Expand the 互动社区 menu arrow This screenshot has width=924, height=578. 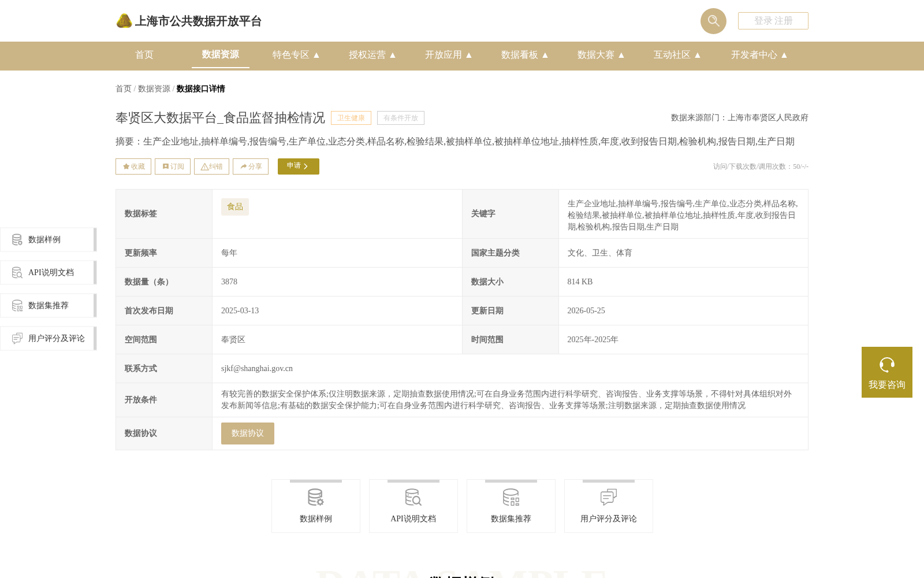698,55
